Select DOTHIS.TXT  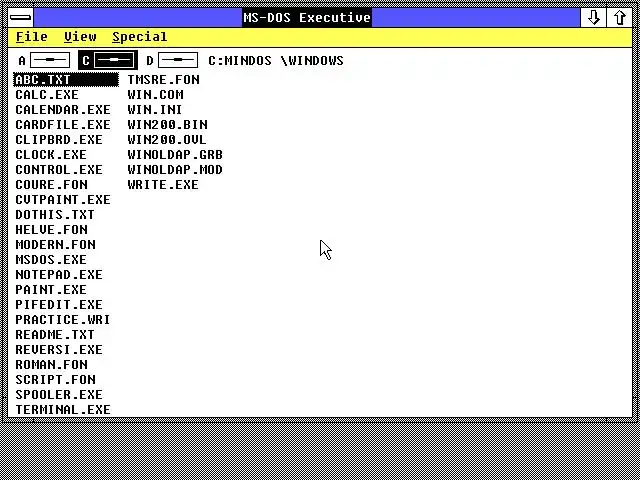point(55,215)
